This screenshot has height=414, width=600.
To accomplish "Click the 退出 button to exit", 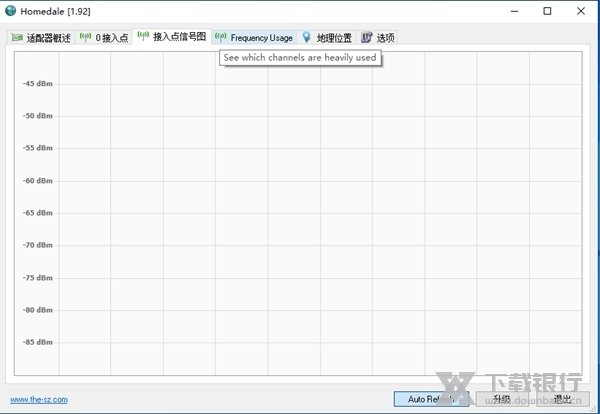I will pyautogui.click(x=563, y=399).
